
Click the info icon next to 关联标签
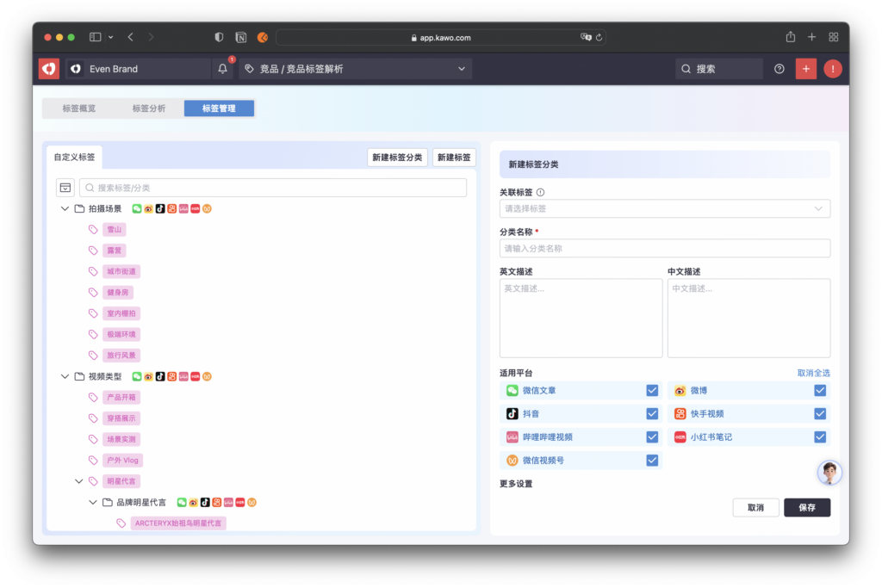point(541,193)
